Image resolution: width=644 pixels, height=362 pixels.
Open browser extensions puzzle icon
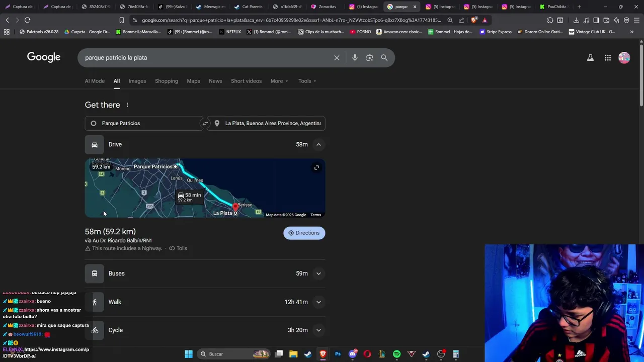point(550,20)
